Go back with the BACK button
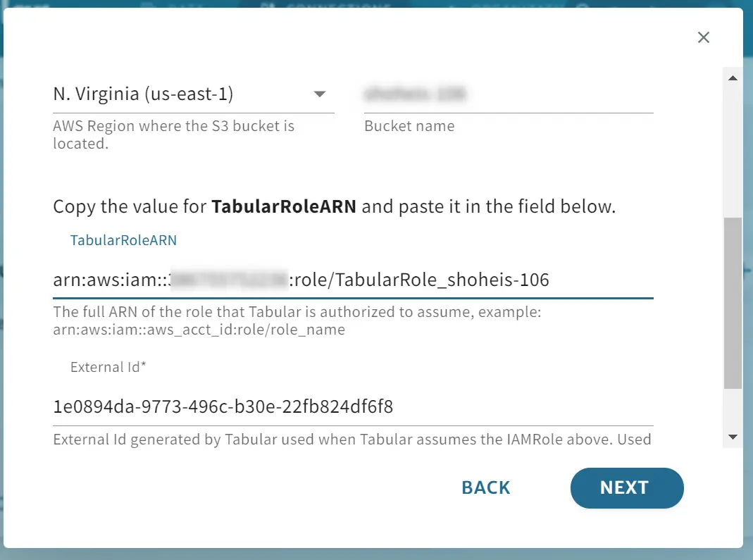 485,488
